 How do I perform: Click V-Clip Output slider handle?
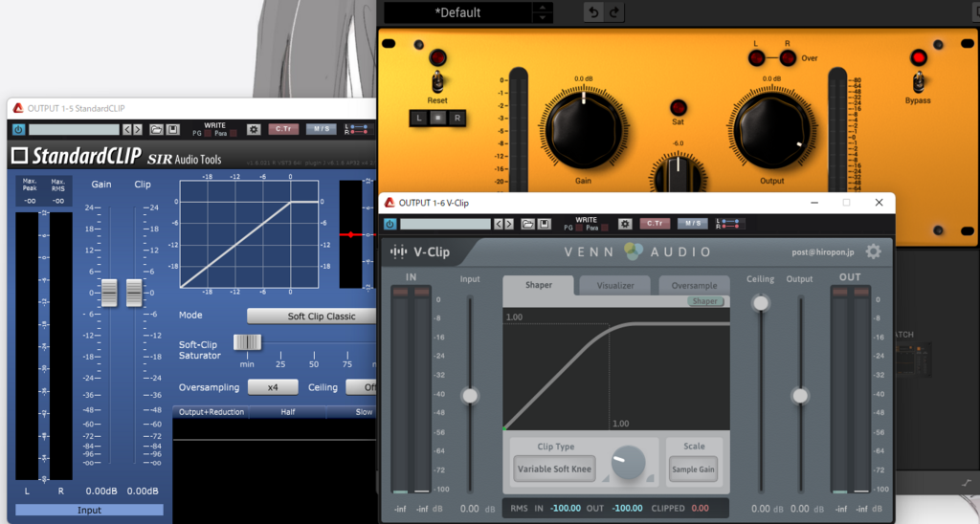click(800, 396)
